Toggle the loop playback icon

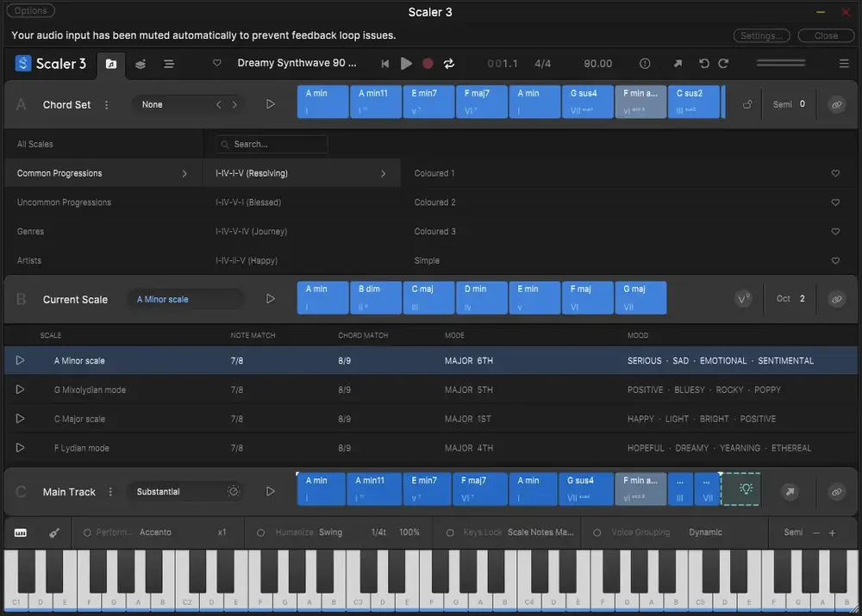[x=448, y=64]
